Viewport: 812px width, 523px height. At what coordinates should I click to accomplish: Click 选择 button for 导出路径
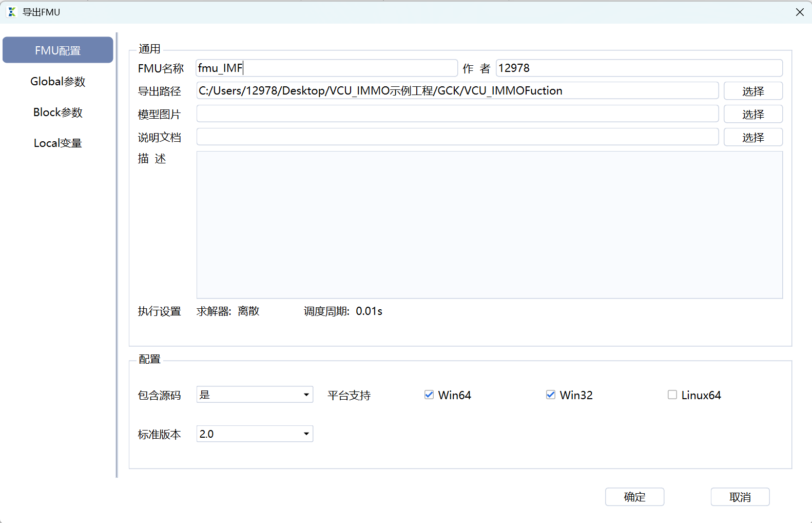click(x=753, y=91)
